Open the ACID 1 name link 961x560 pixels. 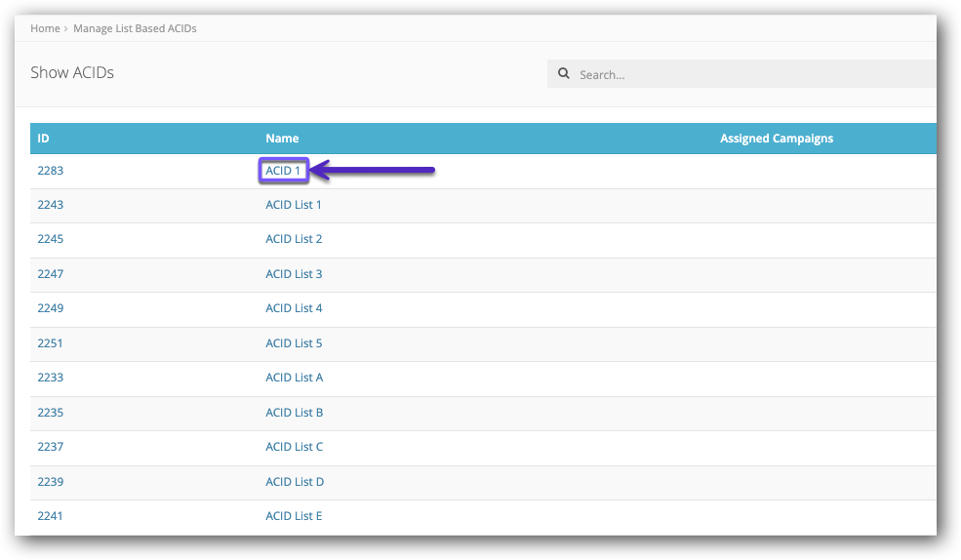tap(284, 171)
